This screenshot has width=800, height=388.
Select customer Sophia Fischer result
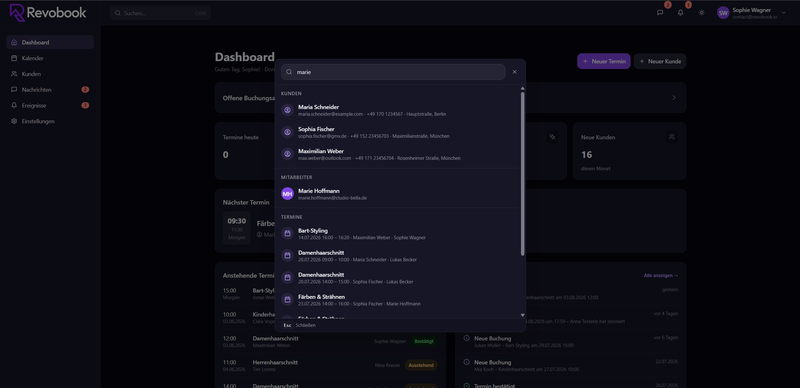tap(397, 132)
